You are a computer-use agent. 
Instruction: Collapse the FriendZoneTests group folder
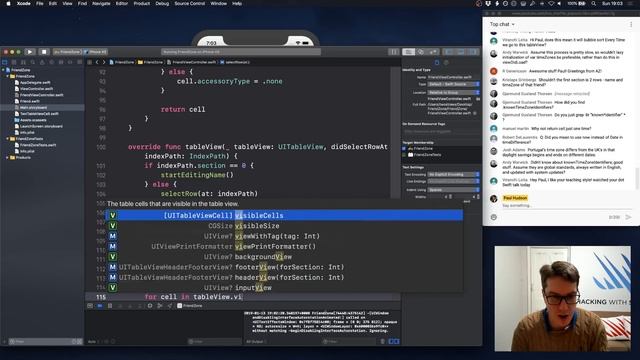pyautogui.click(x=7, y=139)
